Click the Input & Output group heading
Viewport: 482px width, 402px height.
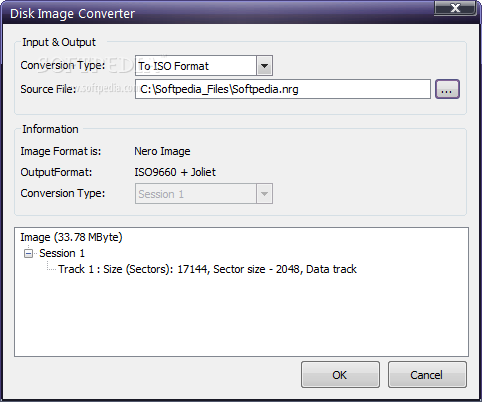tap(59, 42)
